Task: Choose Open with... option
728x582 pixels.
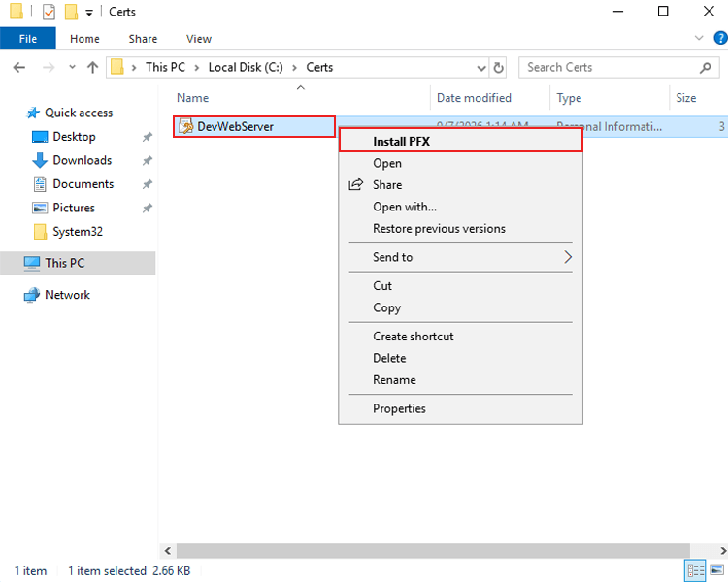Action: (x=460, y=207)
